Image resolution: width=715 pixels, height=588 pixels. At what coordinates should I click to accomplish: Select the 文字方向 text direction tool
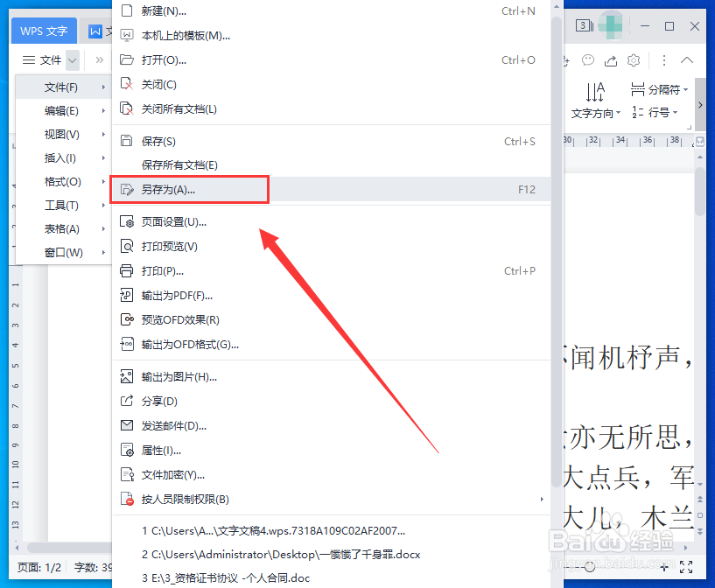tap(594, 99)
